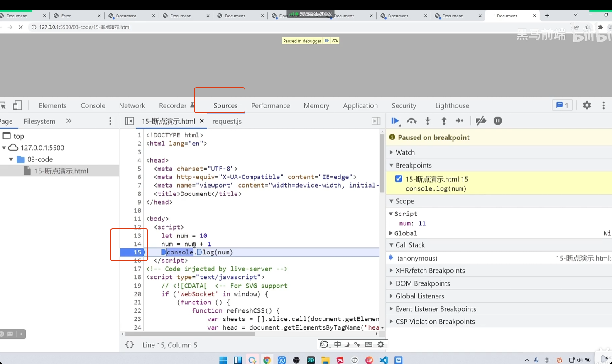Open the Application panel
The image size is (612, 364).
(x=360, y=105)
